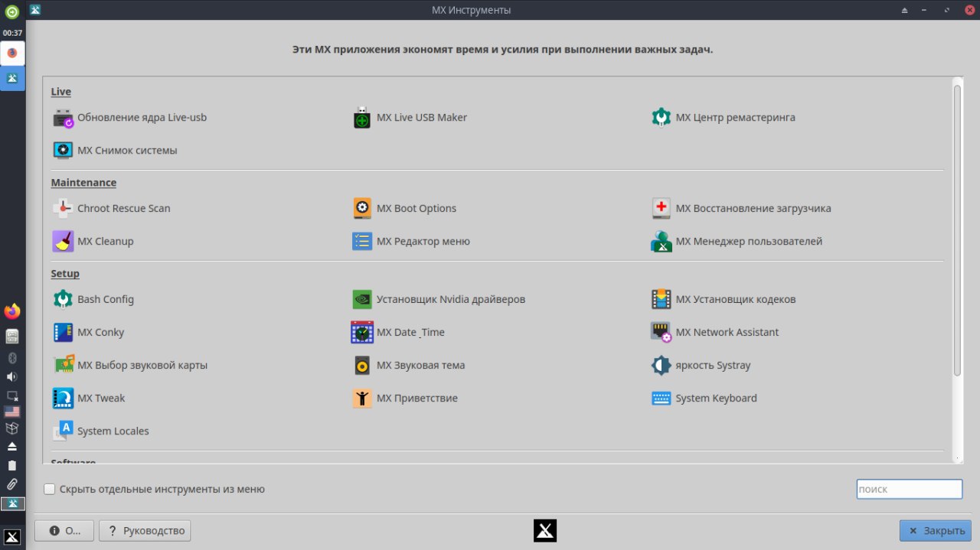Open MX Звуковая тема speaker icon
980x550 pixels.
[362, 366]
